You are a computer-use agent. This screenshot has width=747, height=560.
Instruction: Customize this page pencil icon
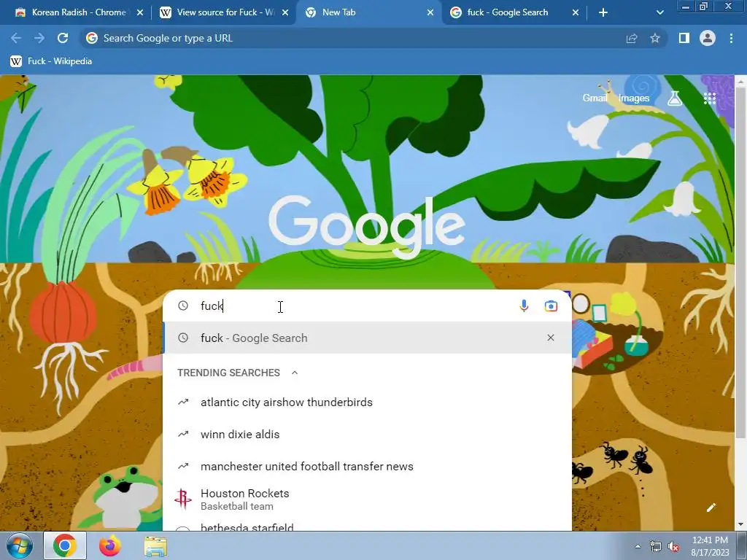(x=711, y=507)
